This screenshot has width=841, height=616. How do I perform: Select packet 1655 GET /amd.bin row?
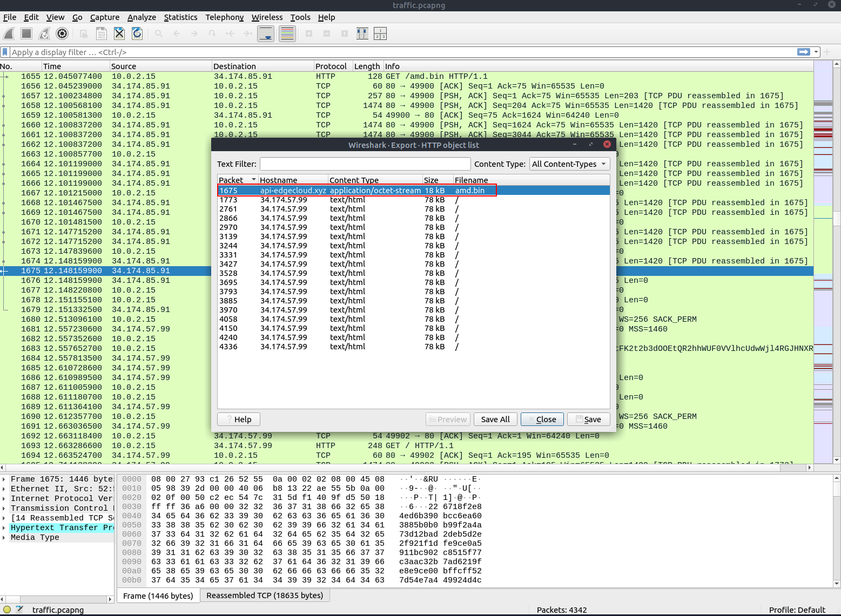[x=407, y=76]
